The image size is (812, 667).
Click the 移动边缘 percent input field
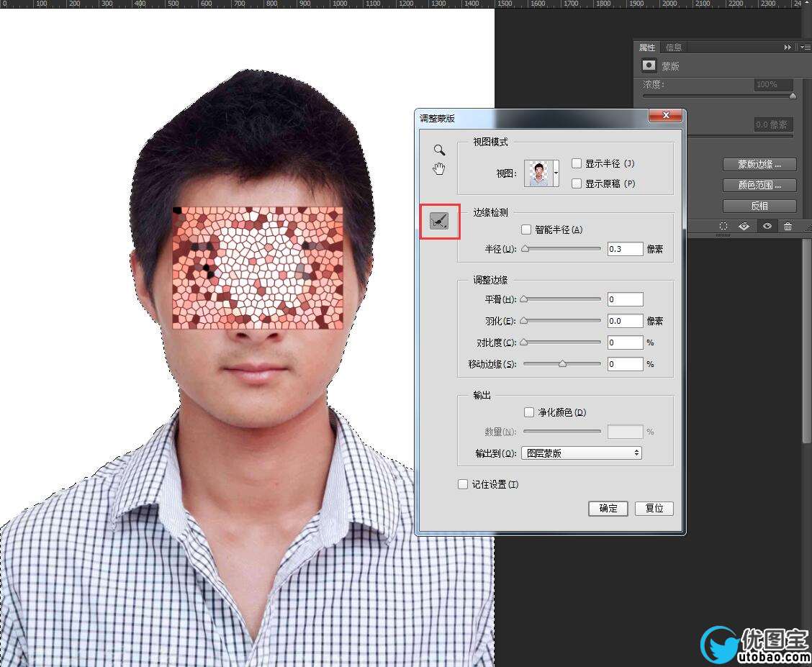pyautogui.click(x=625, y=364)
